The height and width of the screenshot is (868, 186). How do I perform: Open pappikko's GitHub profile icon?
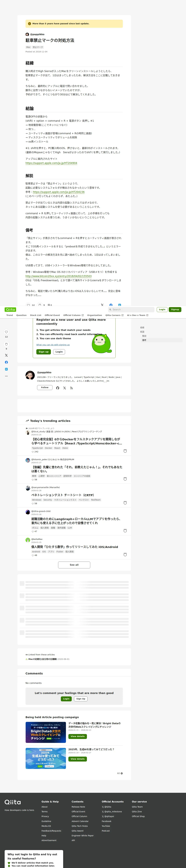click(58, 388)
